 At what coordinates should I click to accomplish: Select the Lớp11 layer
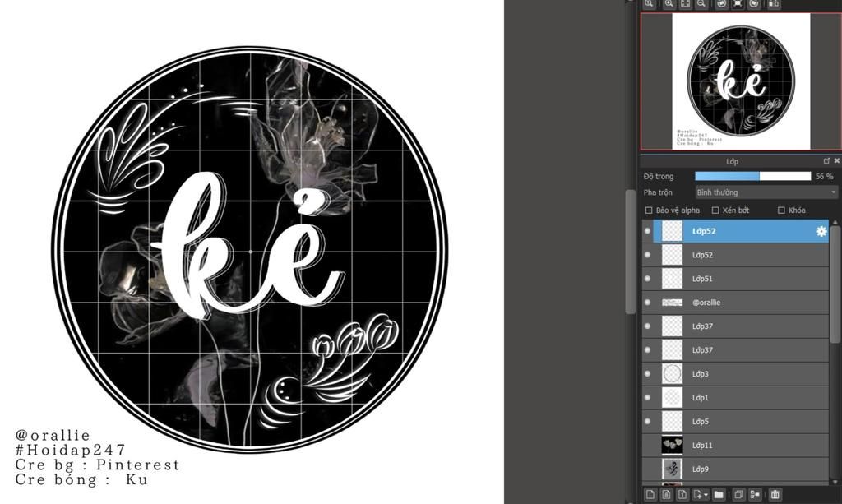tap(740, 446)
